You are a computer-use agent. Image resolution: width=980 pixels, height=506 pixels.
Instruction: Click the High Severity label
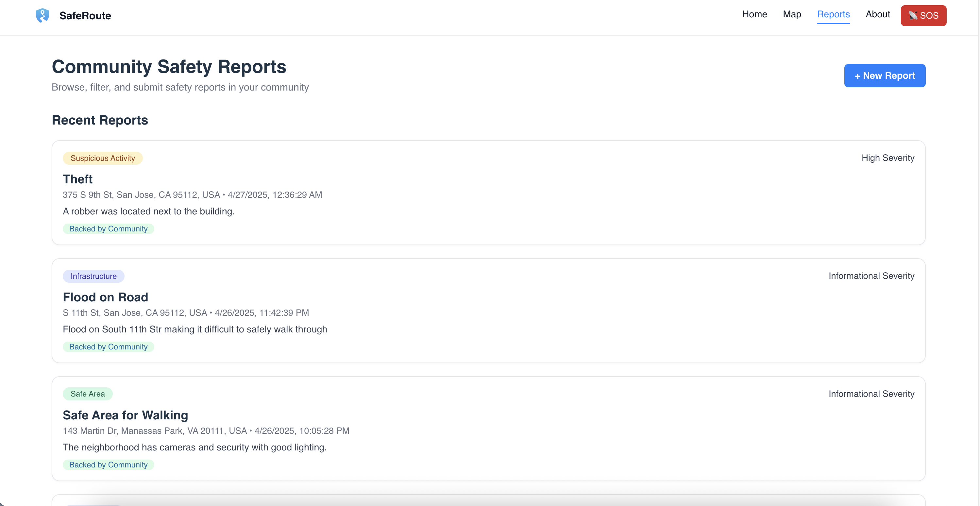click(887, 158)
